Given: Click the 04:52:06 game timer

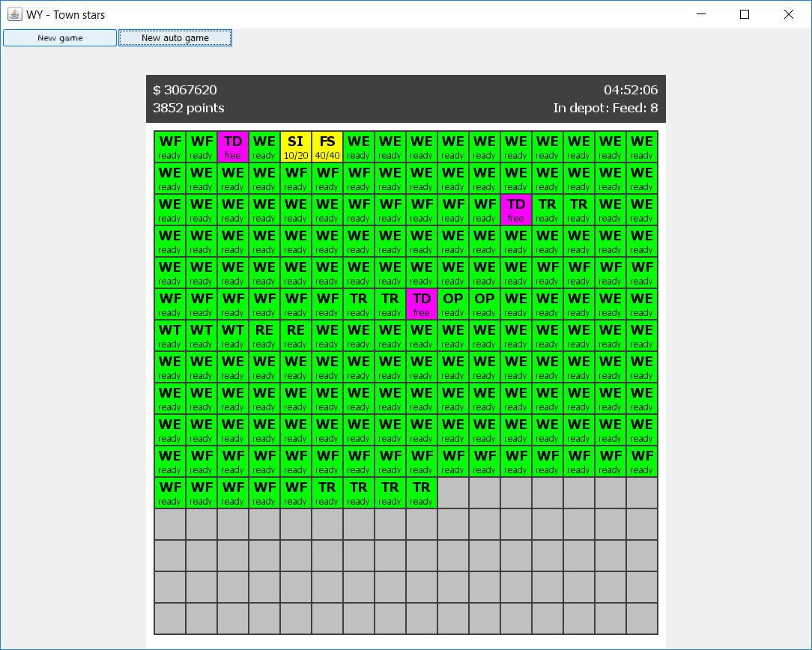Looking at the screenshot, I should click(631, 90).
